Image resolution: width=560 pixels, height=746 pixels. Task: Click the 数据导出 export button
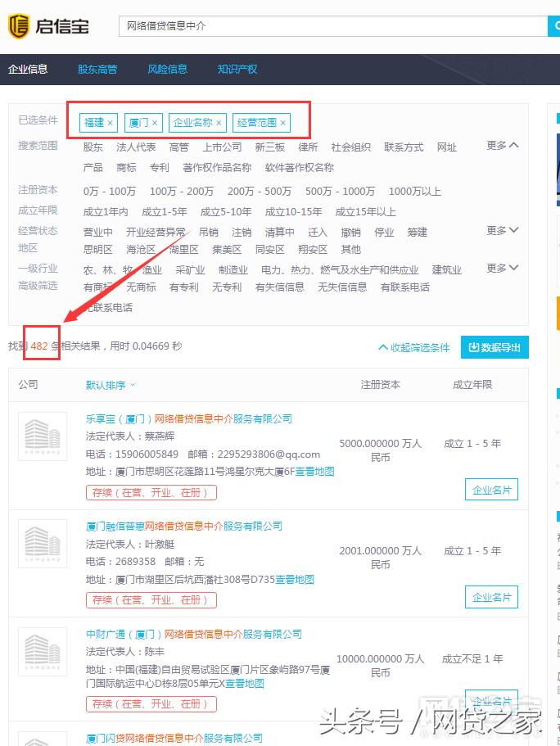495,347
